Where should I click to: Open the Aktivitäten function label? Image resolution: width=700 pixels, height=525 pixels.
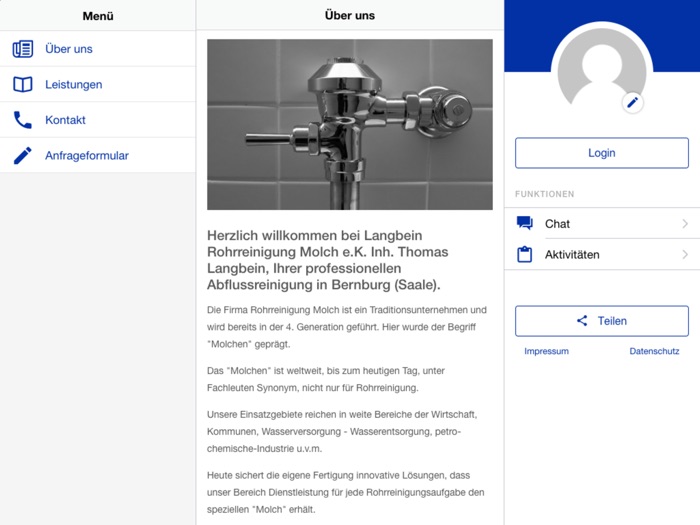[572, 255]
